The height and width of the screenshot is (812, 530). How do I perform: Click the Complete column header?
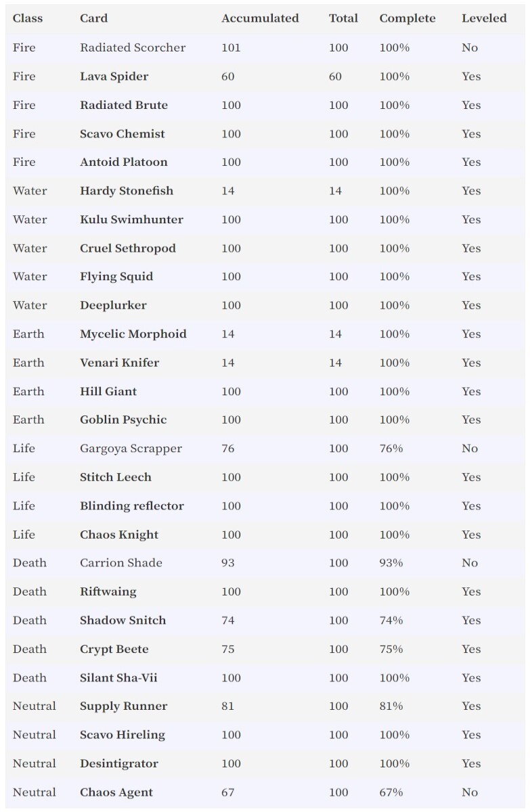(407, 18)
